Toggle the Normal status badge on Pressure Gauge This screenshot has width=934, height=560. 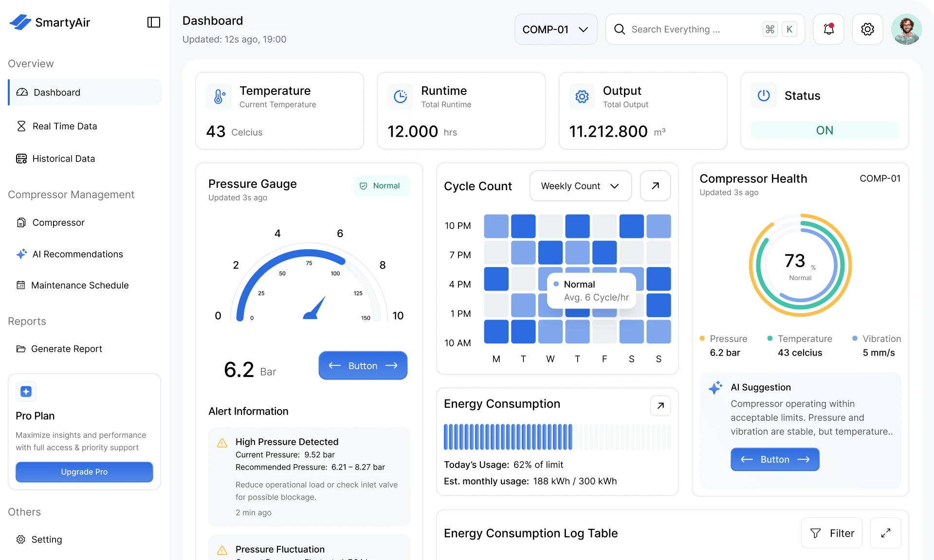click(382, 185)
